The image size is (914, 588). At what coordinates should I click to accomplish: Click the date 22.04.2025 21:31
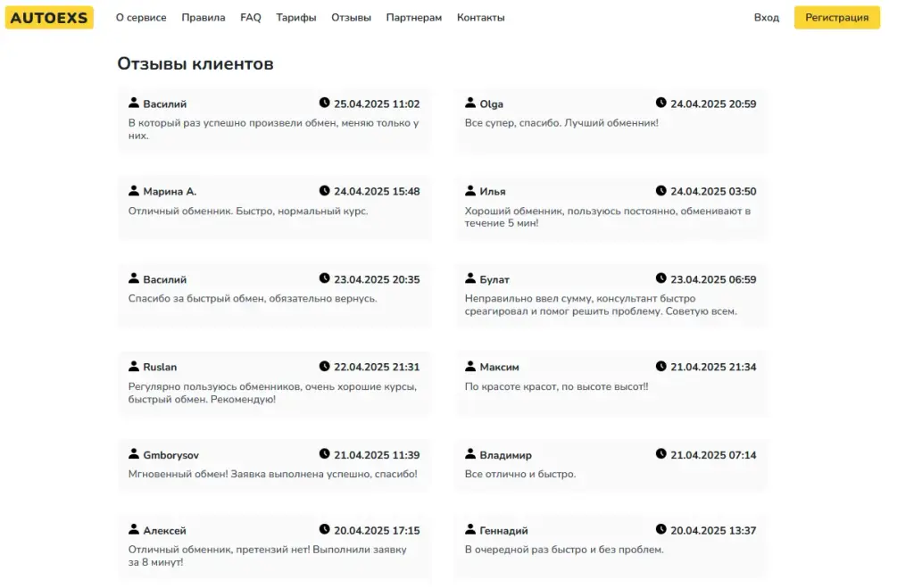tap(377, 367)
